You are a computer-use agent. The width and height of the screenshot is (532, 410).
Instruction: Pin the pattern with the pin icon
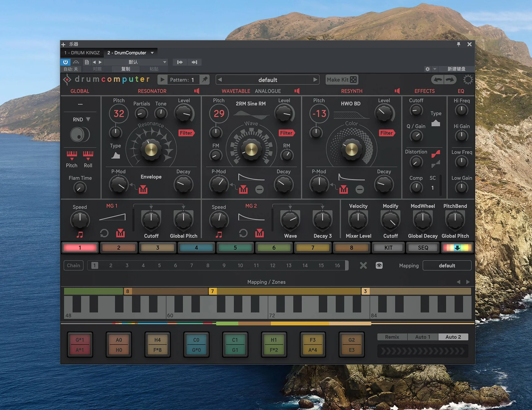(205, 80)
